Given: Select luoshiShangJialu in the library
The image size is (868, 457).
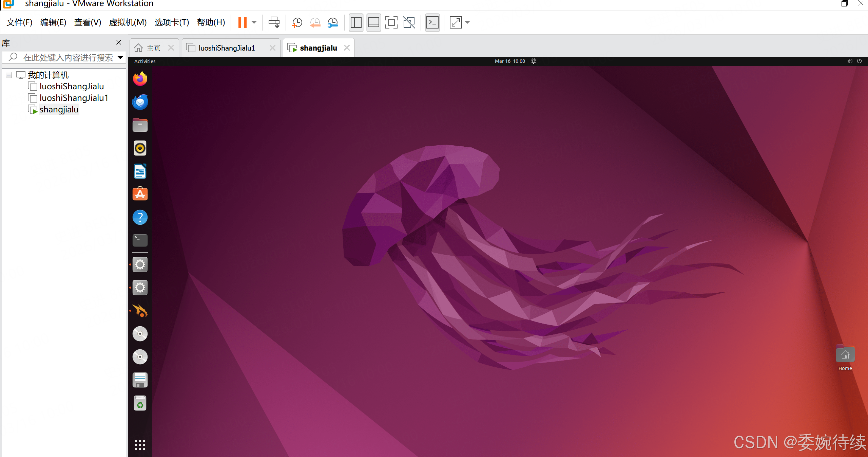Looking at the screenshot, I should (x=72, y=87).
